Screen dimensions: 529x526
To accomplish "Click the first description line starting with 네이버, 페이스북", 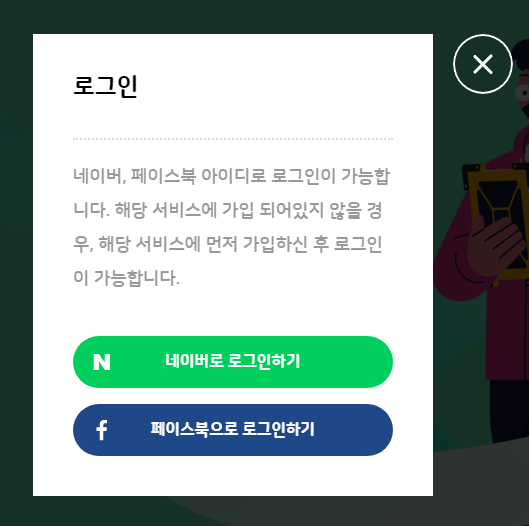I will (231, 176).
